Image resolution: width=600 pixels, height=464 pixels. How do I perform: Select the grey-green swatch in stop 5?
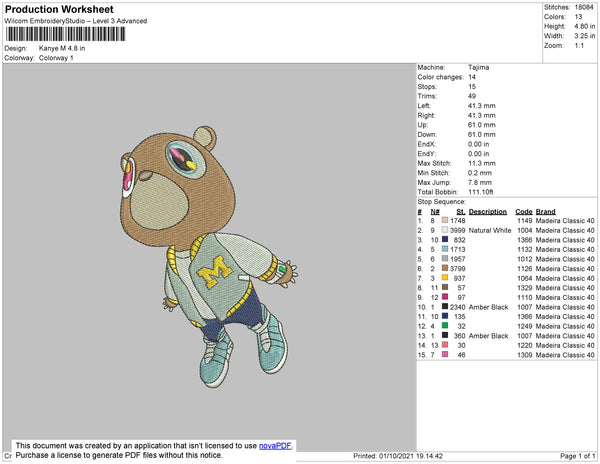click(x=445, y=259)
